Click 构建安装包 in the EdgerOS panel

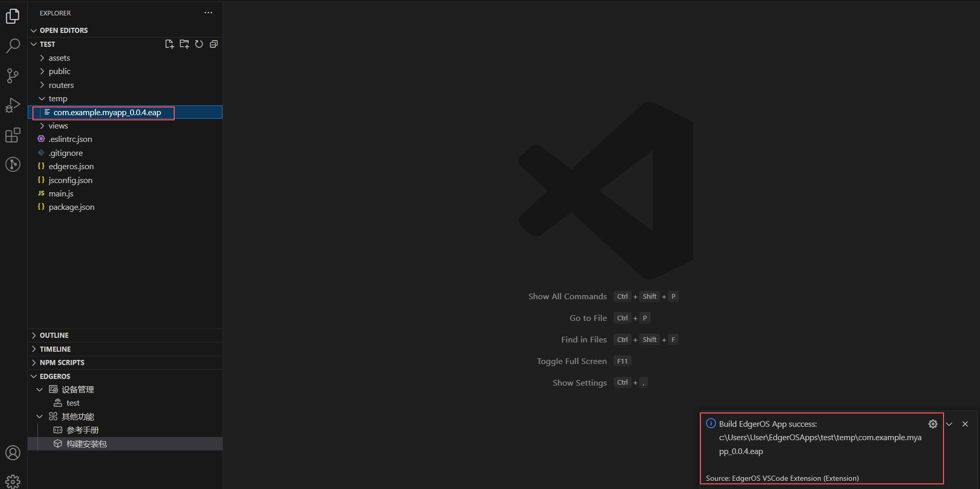86,444
